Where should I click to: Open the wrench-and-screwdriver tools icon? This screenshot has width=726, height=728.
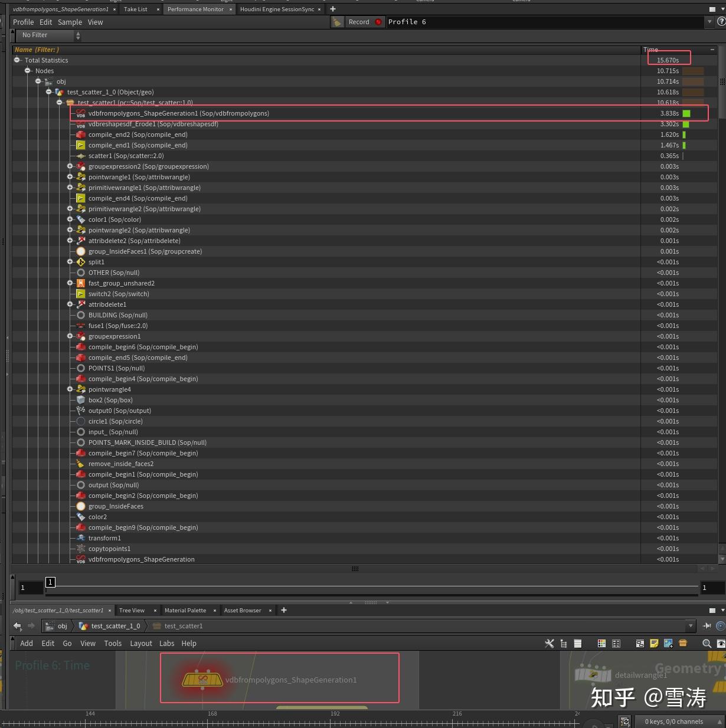(x=550, y=644)
